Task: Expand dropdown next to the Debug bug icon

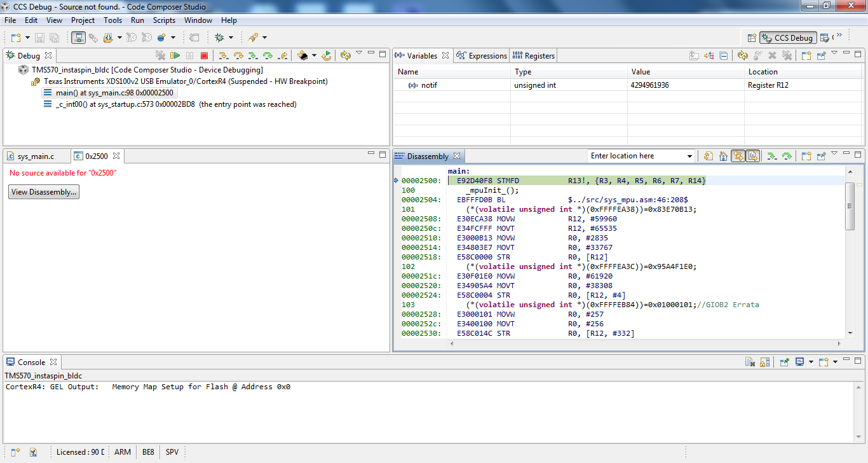Action: click(231, 38)
